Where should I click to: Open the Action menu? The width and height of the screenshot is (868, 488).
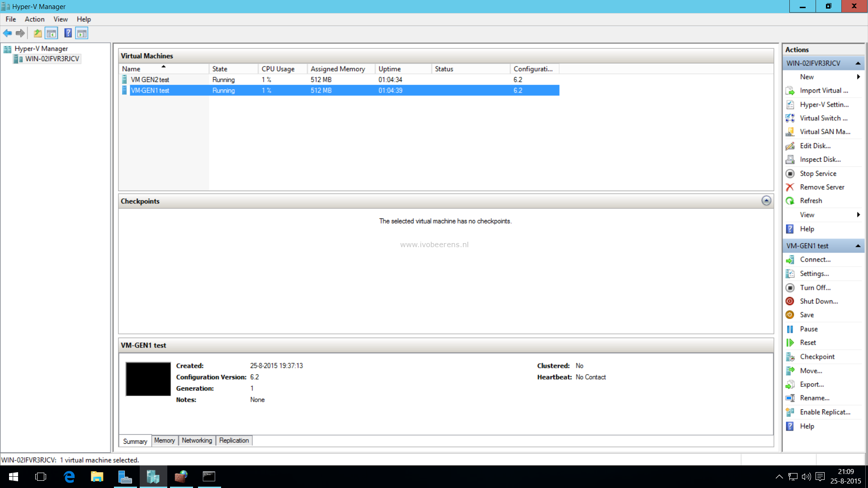point(34,19)
